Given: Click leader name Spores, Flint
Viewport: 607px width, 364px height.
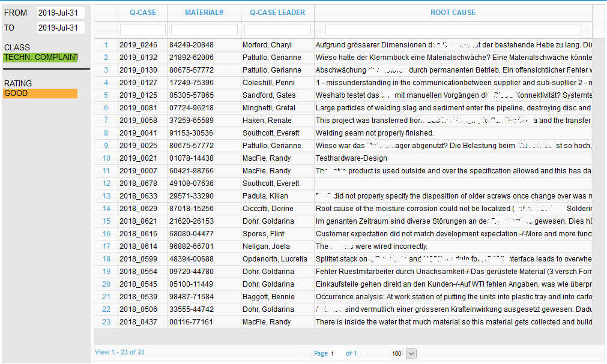Looking at the screenshot, I should (x=263, y=234).
